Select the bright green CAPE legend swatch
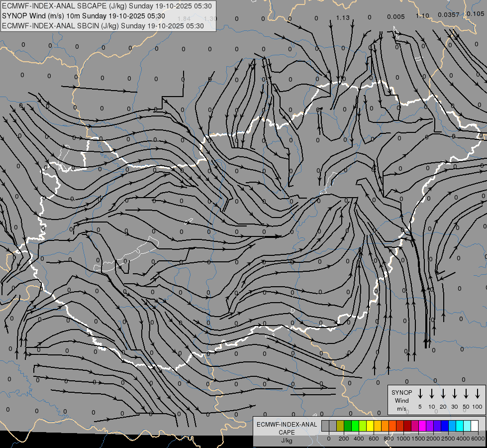 click(x=355, y=426)
